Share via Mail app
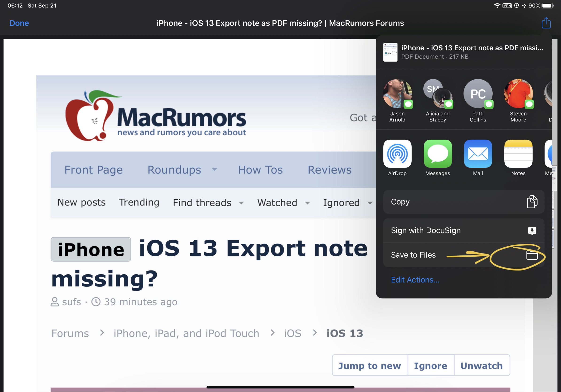 (x=478, y=158)
